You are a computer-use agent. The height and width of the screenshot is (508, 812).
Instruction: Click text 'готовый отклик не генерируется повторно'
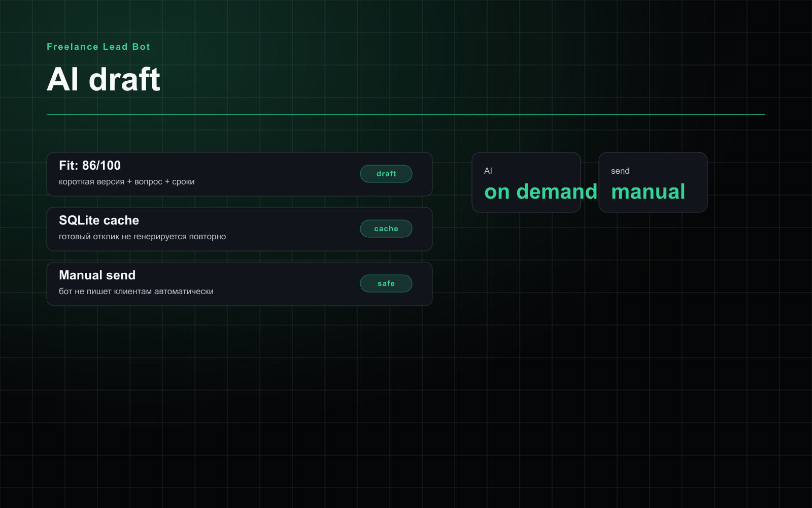coord(143,237)
